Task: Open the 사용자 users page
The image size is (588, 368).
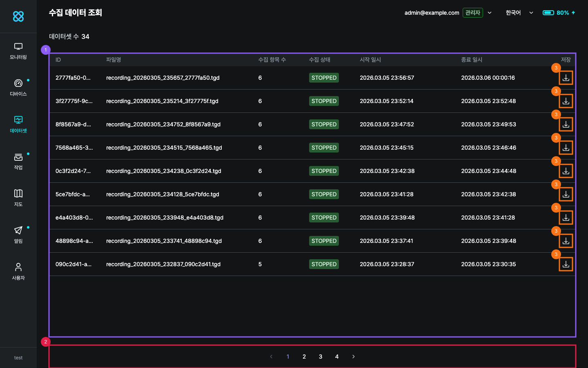Action: click(x=18, y=272)
